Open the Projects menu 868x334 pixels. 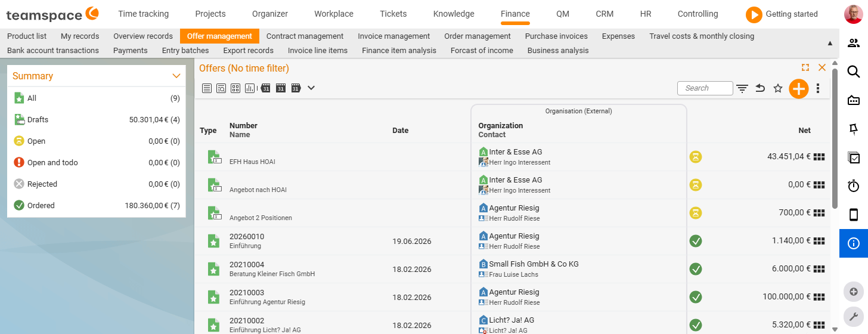210,14
